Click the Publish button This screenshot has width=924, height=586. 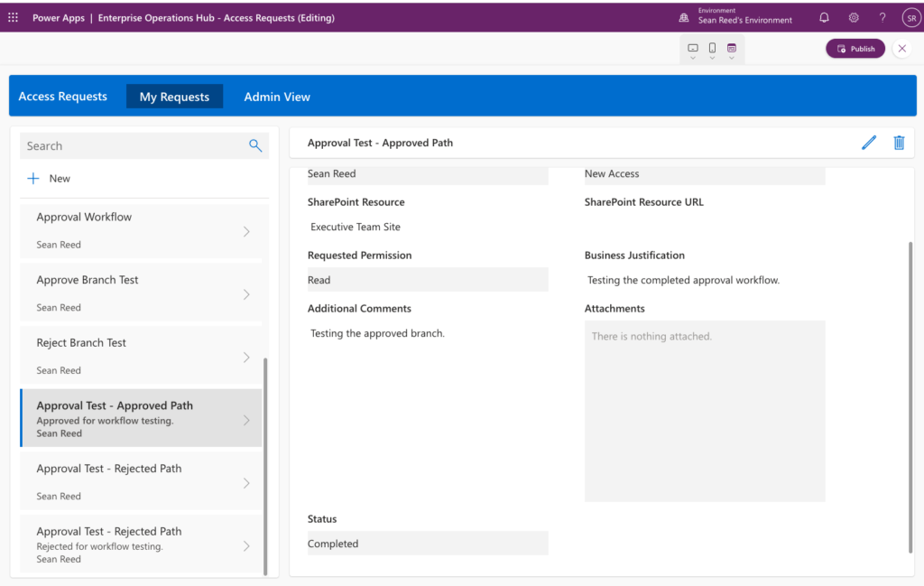[855, 49]
